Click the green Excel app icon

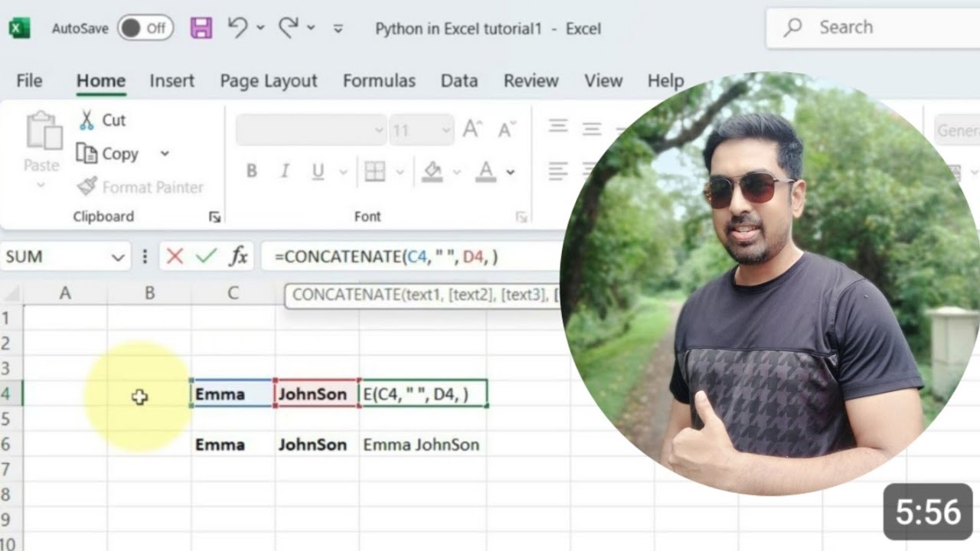pyautogui.click(x=19, y=29)
